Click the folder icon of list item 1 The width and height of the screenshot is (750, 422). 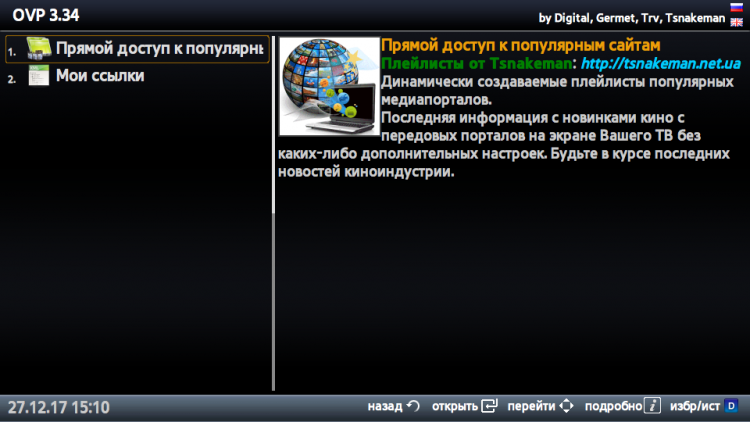(39, 48)
